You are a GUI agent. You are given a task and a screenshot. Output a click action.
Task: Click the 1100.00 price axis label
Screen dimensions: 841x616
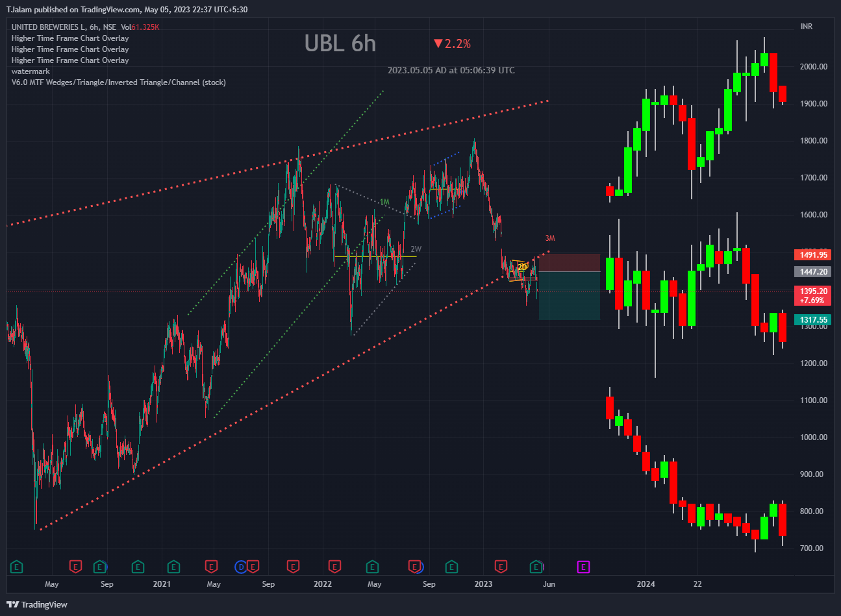(814, 400)
